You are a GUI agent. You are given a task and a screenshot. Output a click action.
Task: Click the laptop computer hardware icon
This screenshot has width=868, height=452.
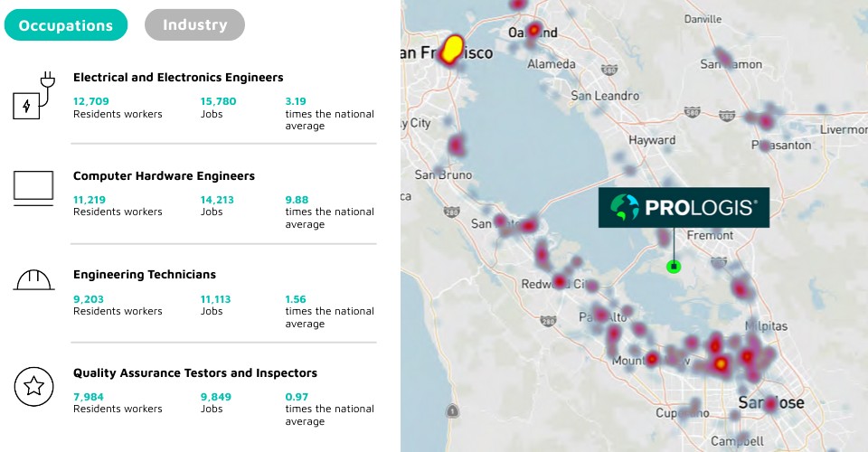pos(33,188)
